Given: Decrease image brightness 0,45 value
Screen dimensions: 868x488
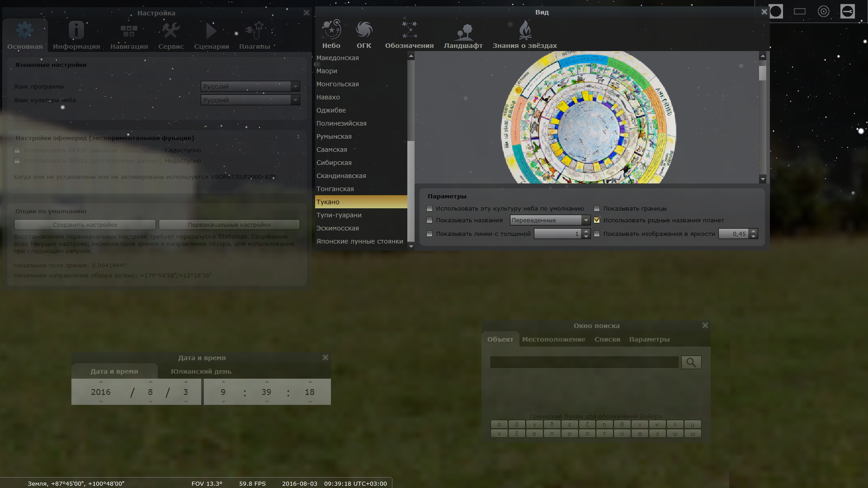Looking at the screenshot, I should pyautogui.click(x=753, y=236).
